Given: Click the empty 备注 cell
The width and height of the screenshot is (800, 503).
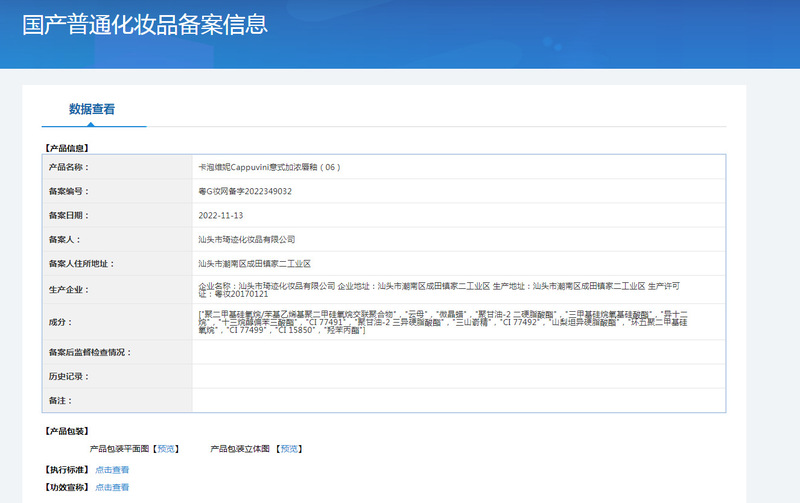Looking at the screenshot, I should 459,400.
